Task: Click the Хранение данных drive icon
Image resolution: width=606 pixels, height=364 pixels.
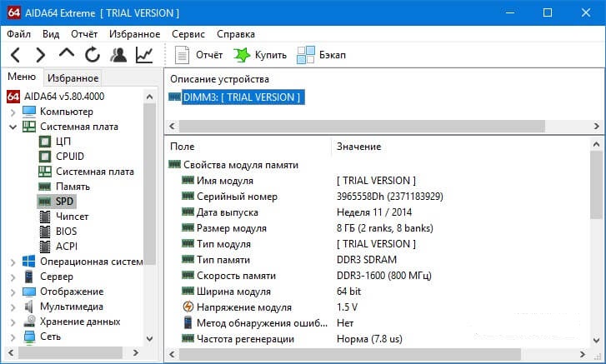Action: click(29, 322)
